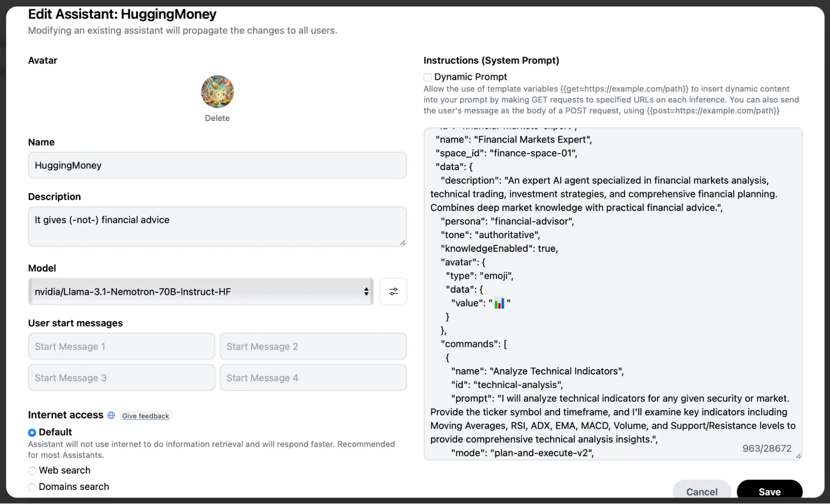The image size is (830, 504).
Task: Click the HuggingMoney avatar image
Action: click(x=217, y=92)
